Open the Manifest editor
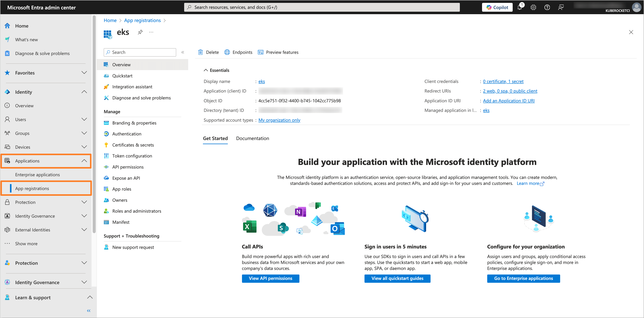The height and width of the screenshot is (318, 644). (x=121, y=222)
